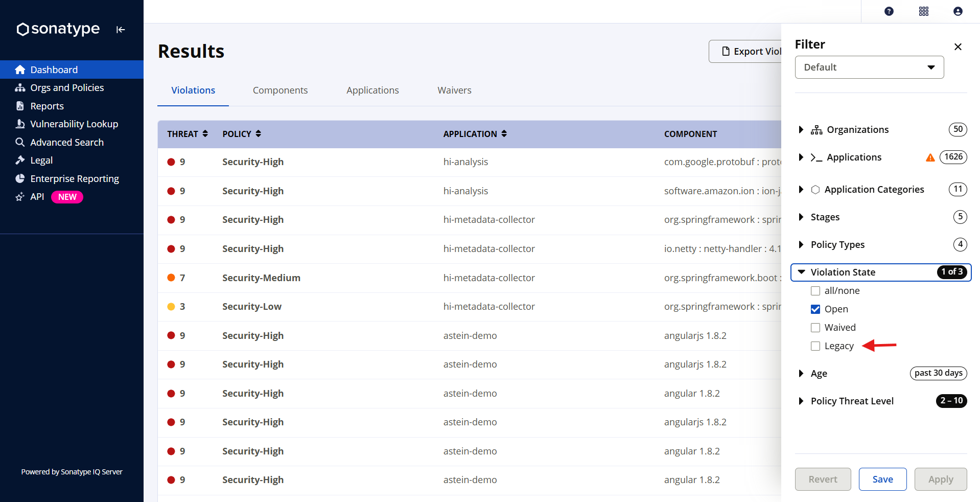Click Vulnerability Lookup icon
Viewport: 980px width, 502px height.
click(20, 124)
